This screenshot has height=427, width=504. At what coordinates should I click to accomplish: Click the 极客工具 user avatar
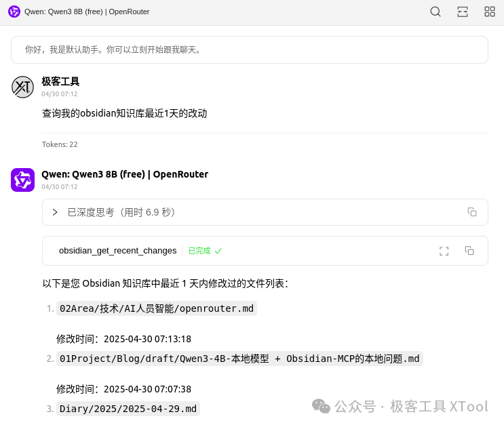click(x=22, y=87)
